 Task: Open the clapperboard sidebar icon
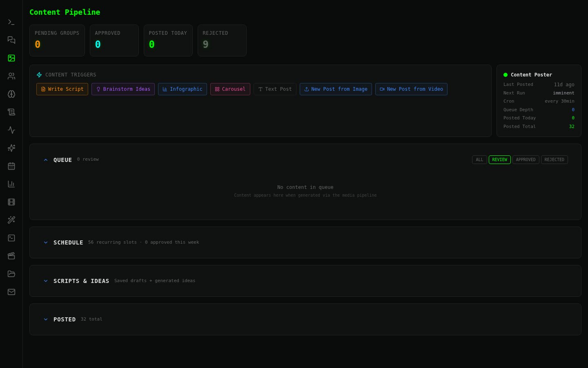(11, 256)
